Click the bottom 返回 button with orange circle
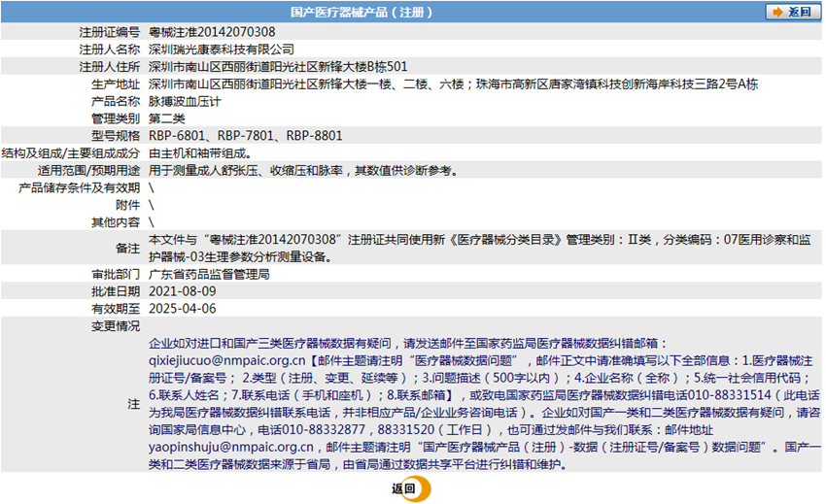Image resolution: width=826 pixels, height=504 pixels. pyautogui.click(x=411, y=488)
